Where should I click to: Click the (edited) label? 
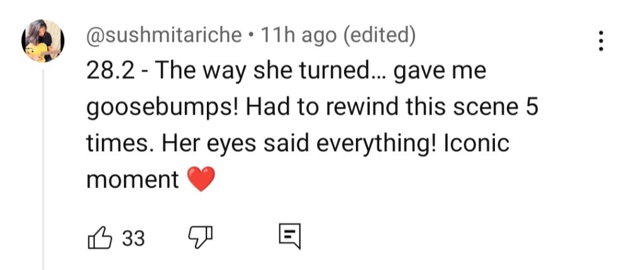tap(379, 36)
